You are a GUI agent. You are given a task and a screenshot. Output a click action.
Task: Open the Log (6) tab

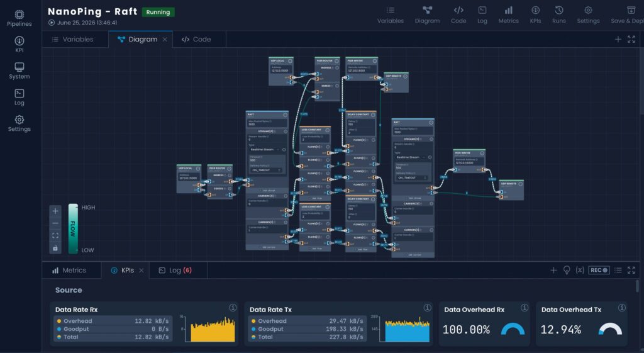[175, 271]
